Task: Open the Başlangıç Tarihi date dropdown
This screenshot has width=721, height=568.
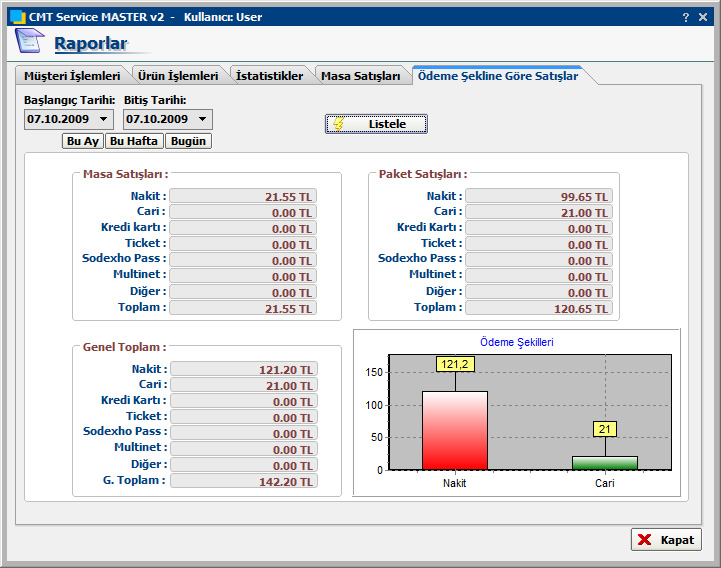Action: point(104,120)
